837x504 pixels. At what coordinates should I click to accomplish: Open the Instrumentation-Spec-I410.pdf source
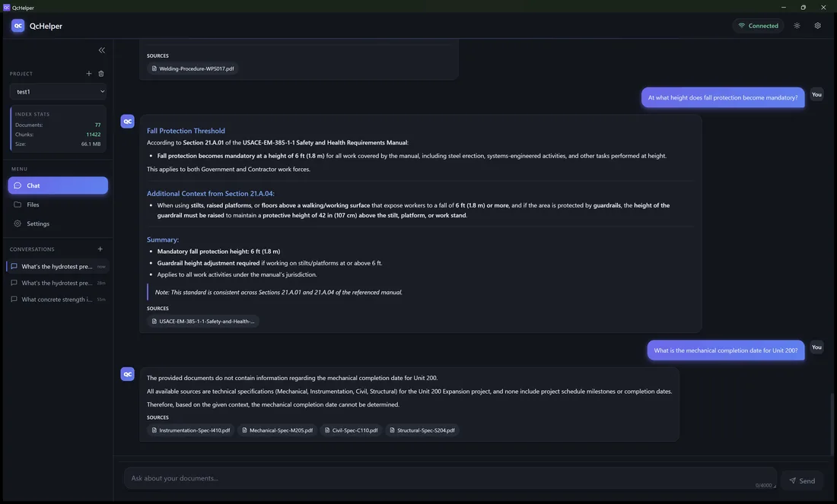point(190,430)
